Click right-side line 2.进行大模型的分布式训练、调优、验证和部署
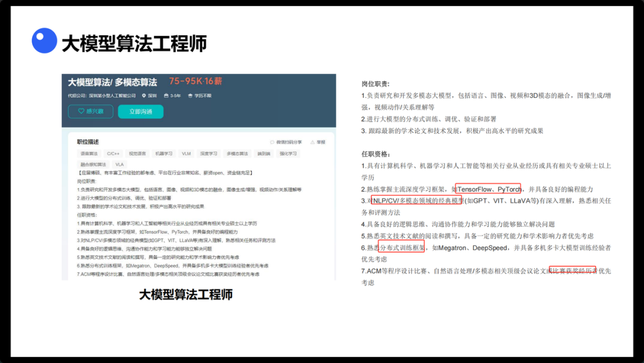This screenshot has width=644, height=363. [x=429, y=119]
